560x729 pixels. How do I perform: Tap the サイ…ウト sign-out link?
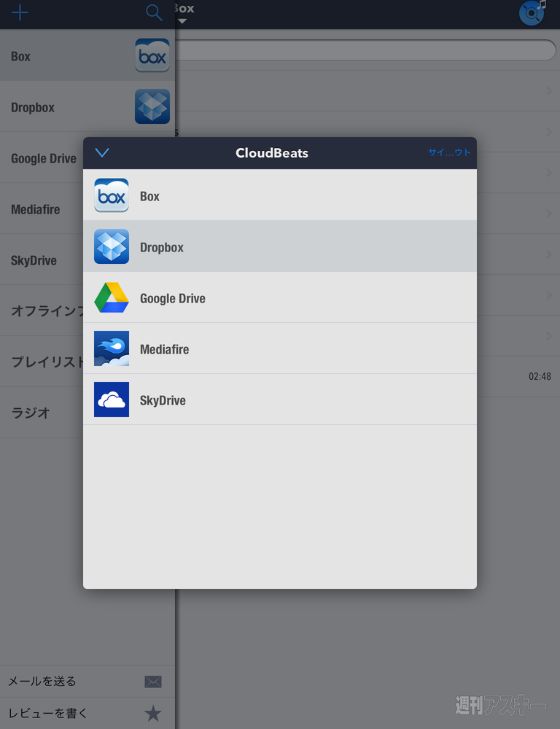[449, 152]
